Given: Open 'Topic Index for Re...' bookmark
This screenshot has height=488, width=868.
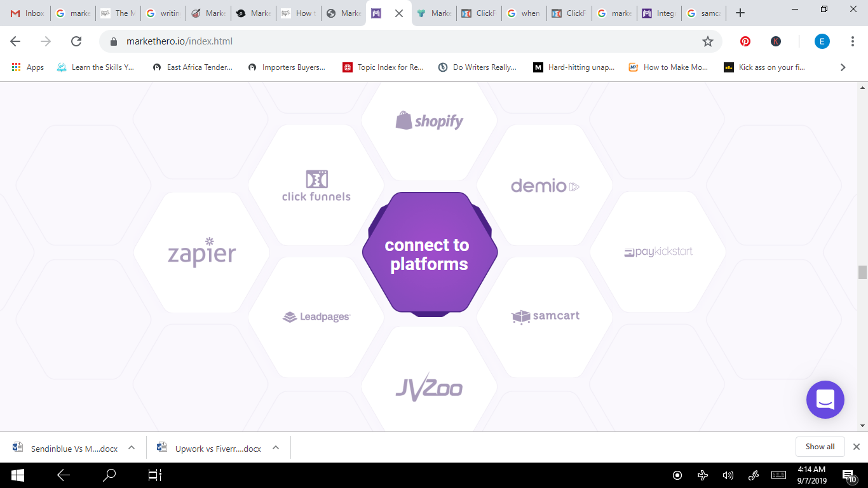Looking at the screenshot, I should point(383,67).
